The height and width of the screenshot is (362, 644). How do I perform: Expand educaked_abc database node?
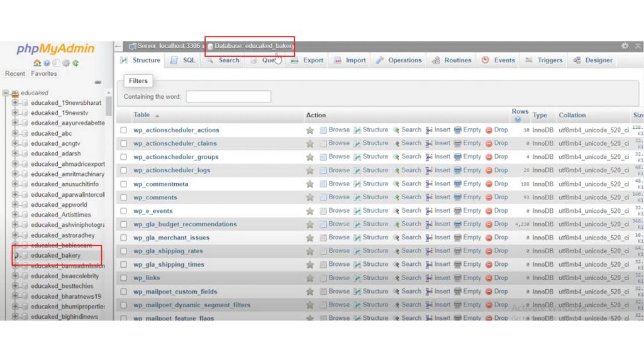15,133
